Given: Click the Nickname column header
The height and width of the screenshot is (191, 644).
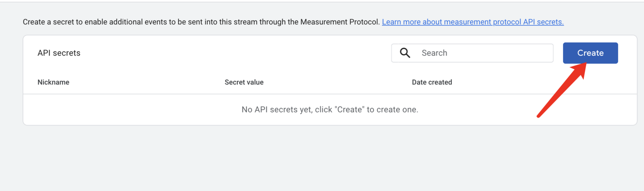Looking at the screenshot, I should click(x=54, y=82).
